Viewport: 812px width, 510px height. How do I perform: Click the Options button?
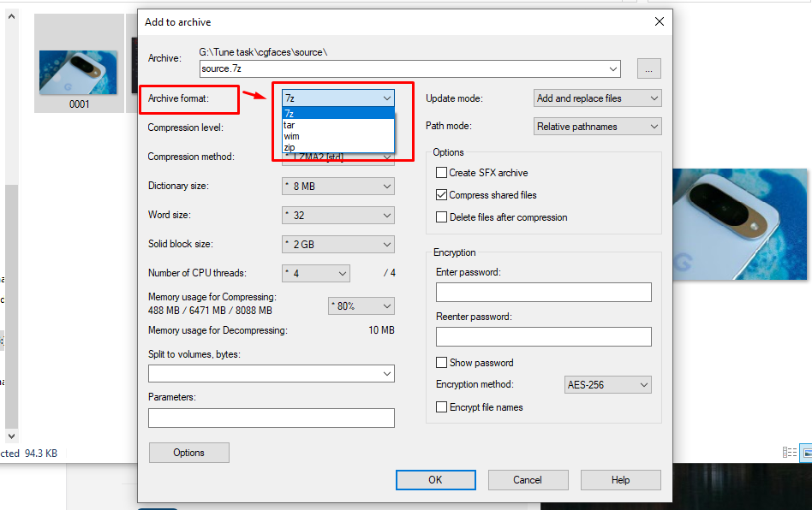click(188, 452)
